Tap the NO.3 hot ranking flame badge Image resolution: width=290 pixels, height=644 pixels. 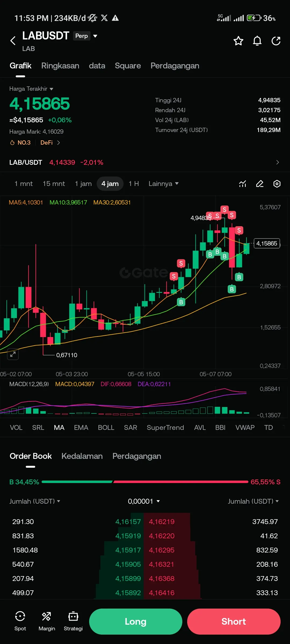pyautogui.click(x=20, y=142)
